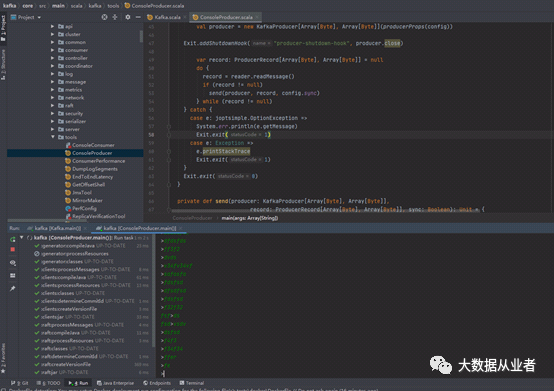The image size is (554, 391).
Task: Click the expand/collapse all icon in Project header
Action: pos(115,17)
